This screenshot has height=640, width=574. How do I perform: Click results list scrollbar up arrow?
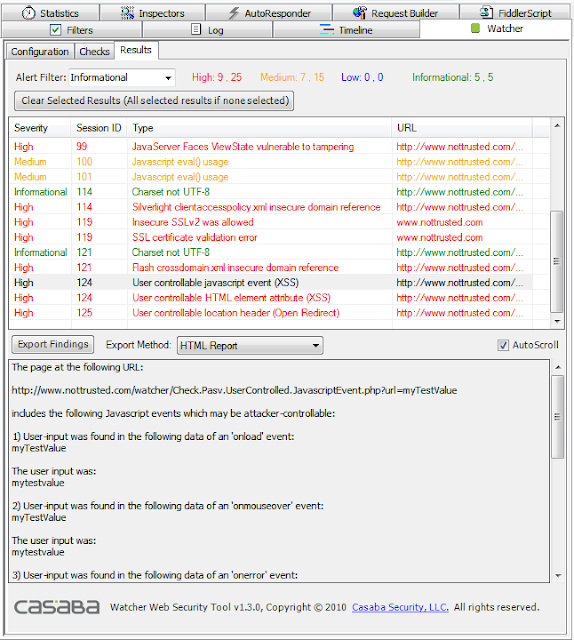557,125
